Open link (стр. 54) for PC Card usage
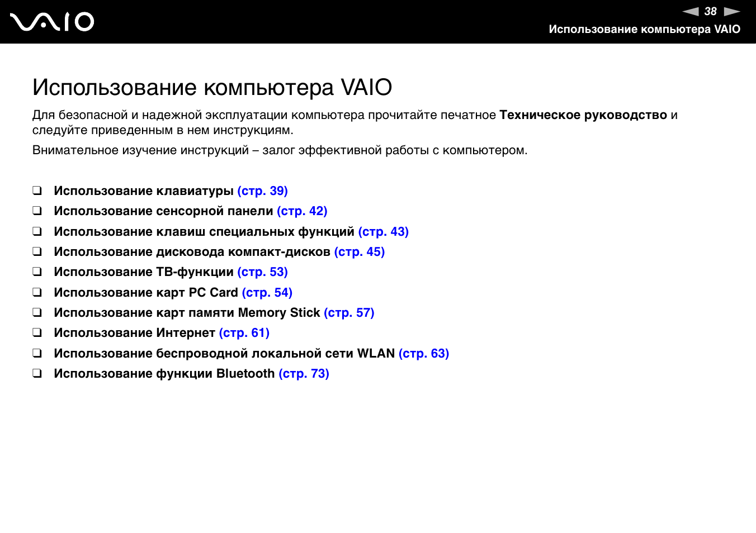The image size is (756, 533). coord(267,293)
